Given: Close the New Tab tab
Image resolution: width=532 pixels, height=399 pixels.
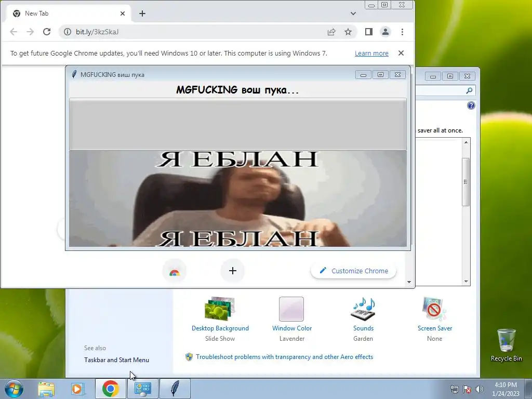Looking at the screenshot, I should (x=123, y=14).
